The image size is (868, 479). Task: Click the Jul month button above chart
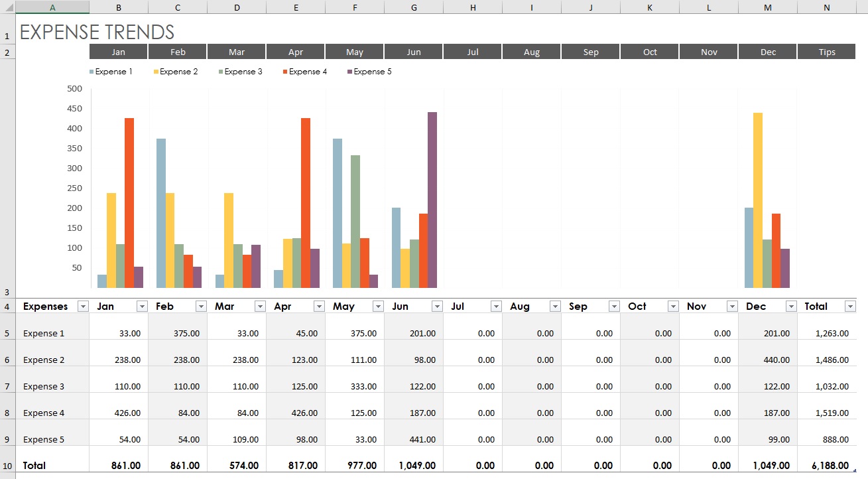point(473,52)
